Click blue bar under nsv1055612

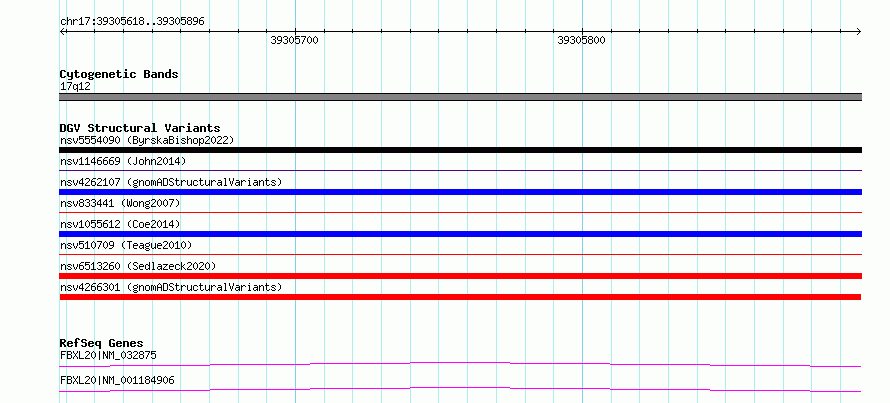(460, 234)
